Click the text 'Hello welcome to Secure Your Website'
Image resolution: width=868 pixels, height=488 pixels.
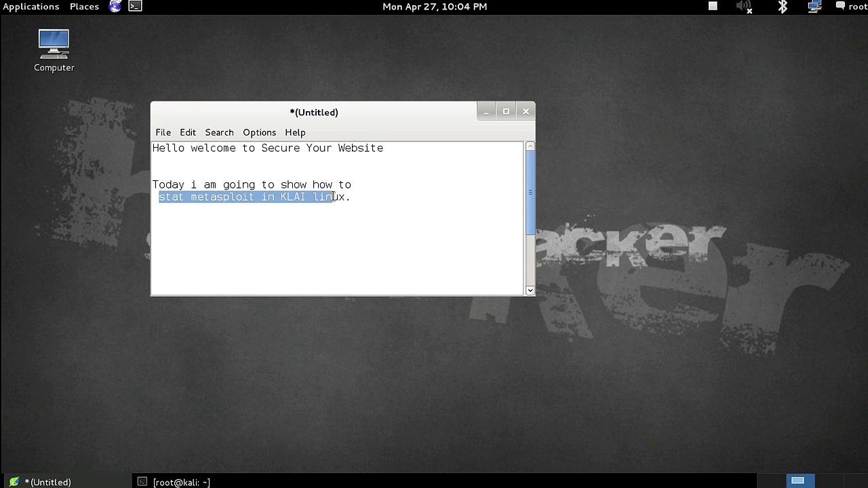click(x=268, y=148)
